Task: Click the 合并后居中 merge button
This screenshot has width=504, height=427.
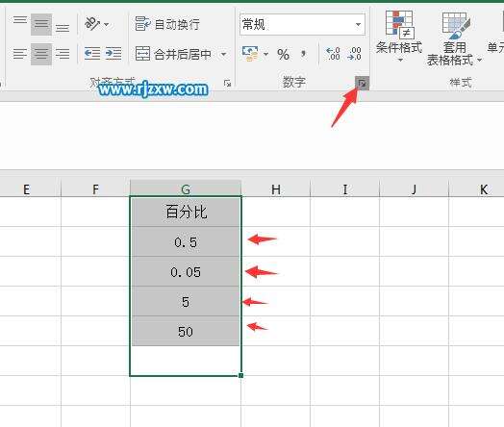Action: (173, 54)
